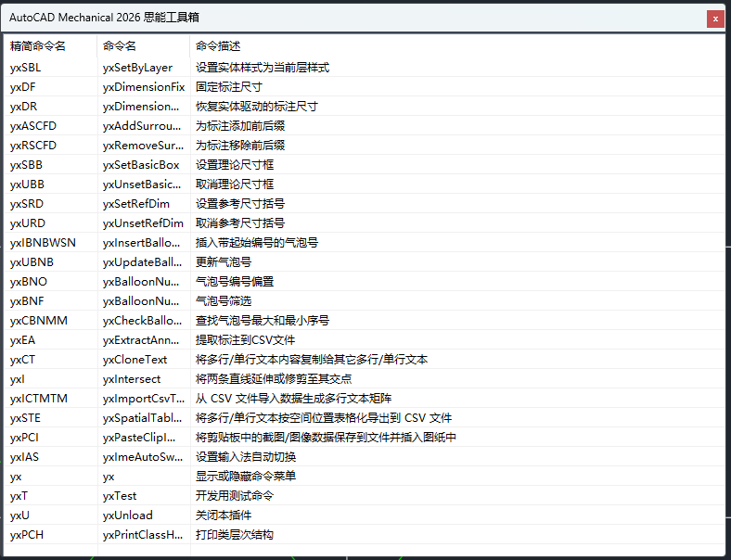Select the yxDF short command

tap(23, 87)
